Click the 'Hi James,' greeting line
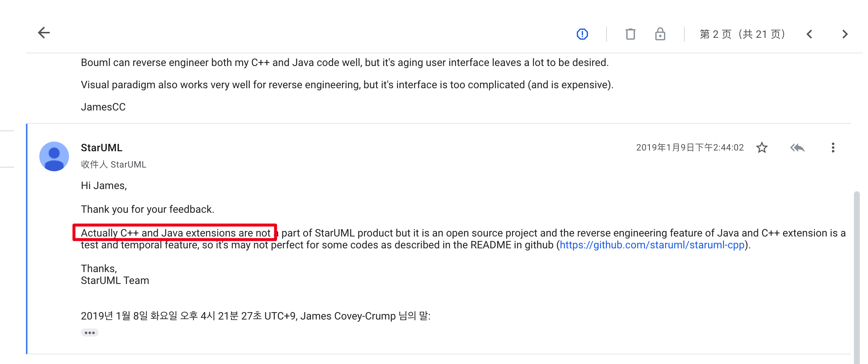This screenshot has width=868, height=364. (x=104, y=186)
